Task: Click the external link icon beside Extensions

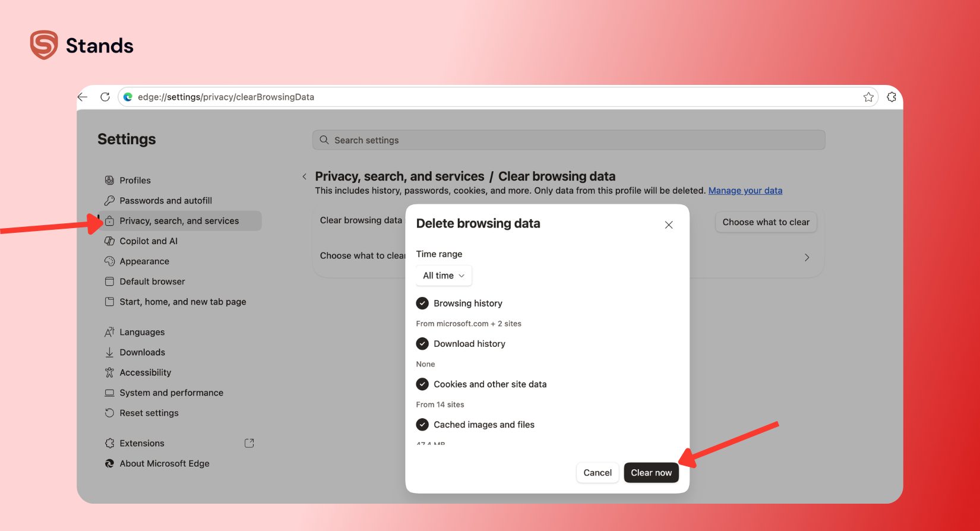Action: coord(249,443)
